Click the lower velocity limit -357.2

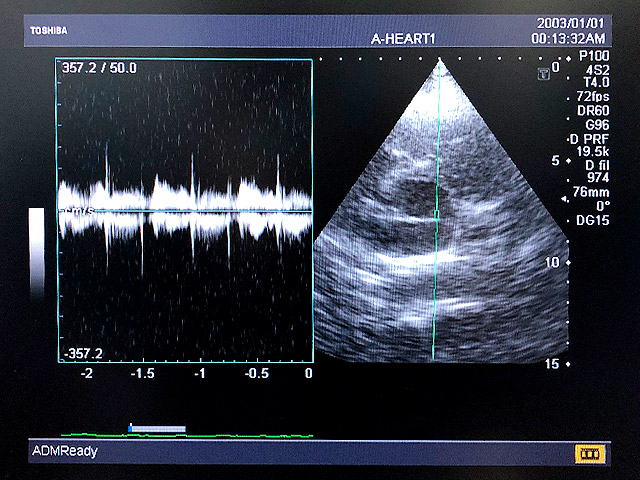(x=83, y=353)
